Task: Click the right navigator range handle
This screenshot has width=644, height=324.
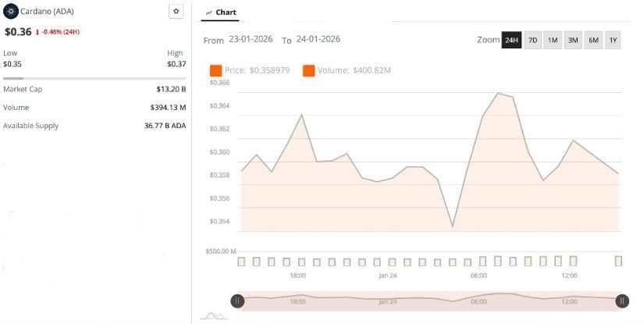Action: (622, 301)
